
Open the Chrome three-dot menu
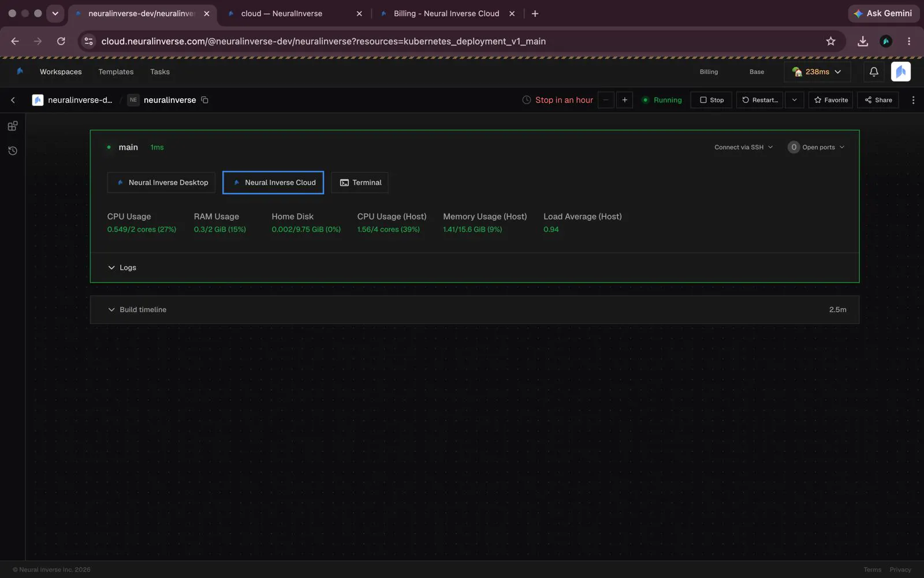[909, 41]
